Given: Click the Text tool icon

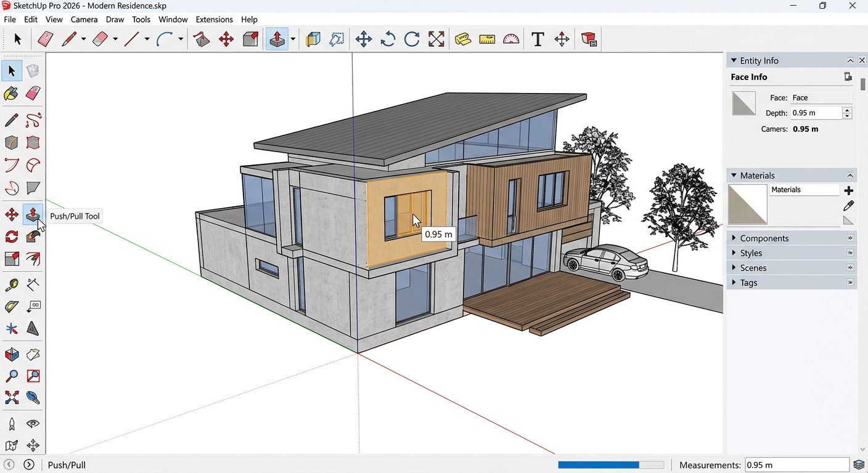Looking at the screenshot, I should (538, 39).
